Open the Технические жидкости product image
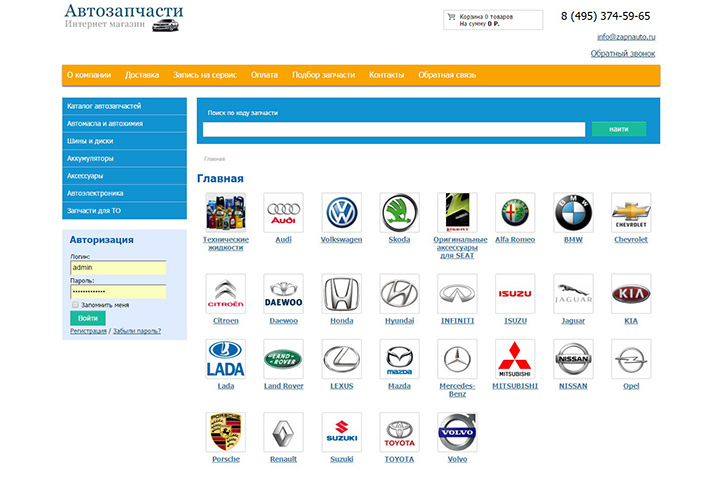The height and width of the screenshot is (480, 720). point(225,213)
